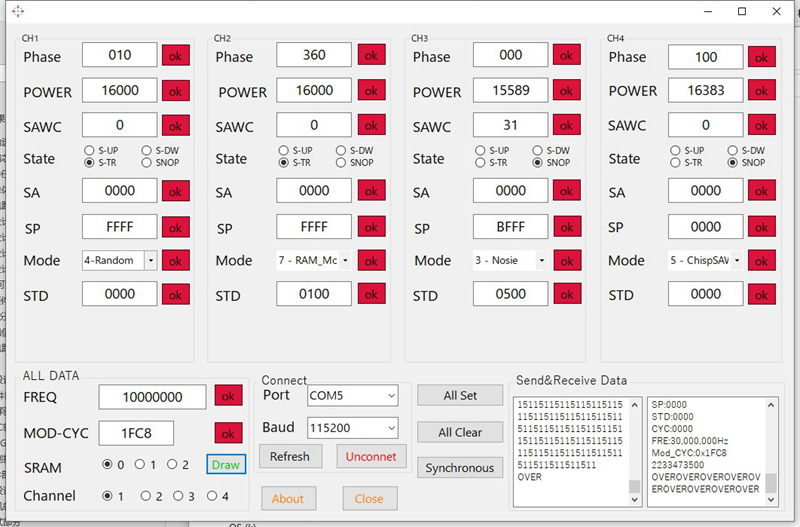Click the MOD-CYC input field

tap(136, 433)
